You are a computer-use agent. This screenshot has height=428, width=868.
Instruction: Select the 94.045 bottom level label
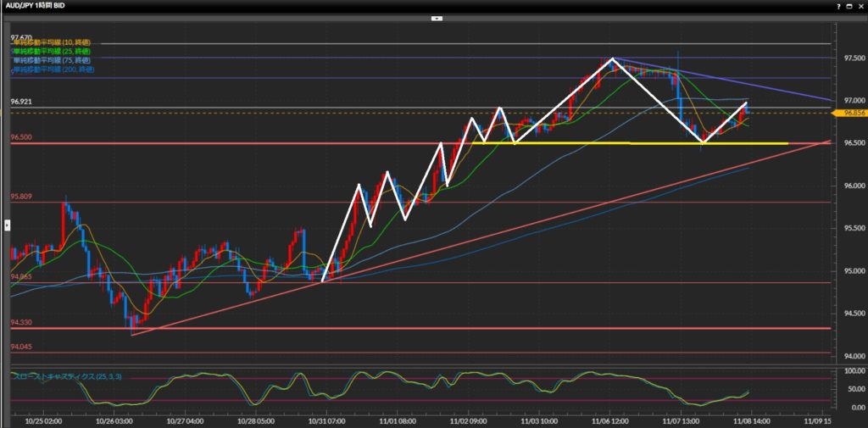coord(22,347)
